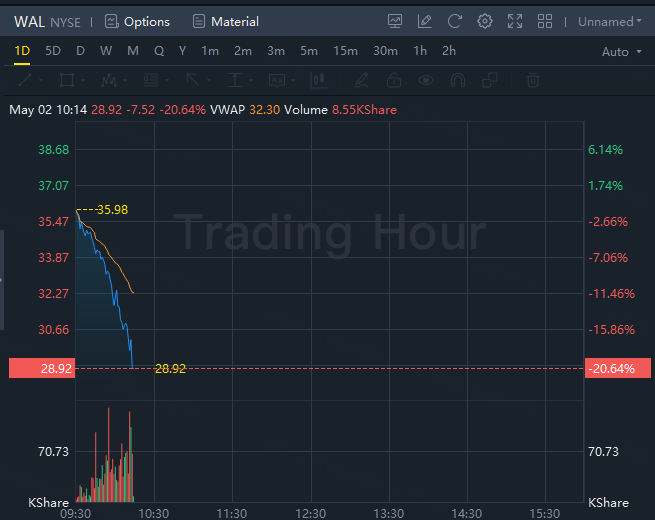Toggle the magnet snap mode icon

(458, 80)
